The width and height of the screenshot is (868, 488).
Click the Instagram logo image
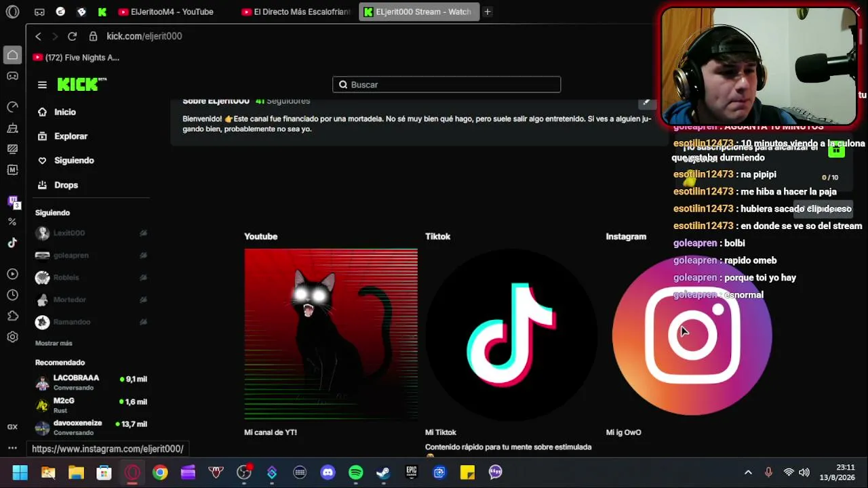[x=692, y=334]
